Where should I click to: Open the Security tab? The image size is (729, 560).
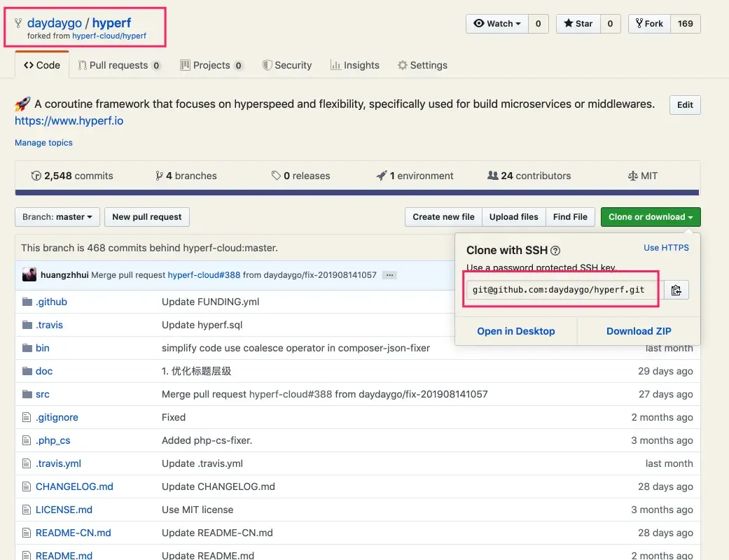point(287,65)
